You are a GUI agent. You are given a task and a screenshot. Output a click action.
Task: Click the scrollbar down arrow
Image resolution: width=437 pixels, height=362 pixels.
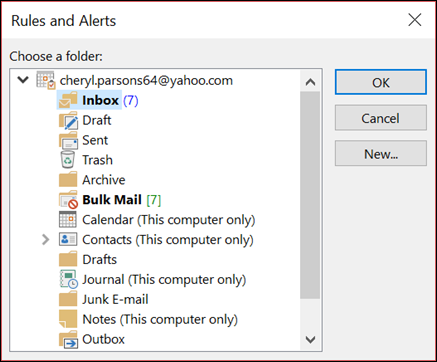click(x=310, y=340)
